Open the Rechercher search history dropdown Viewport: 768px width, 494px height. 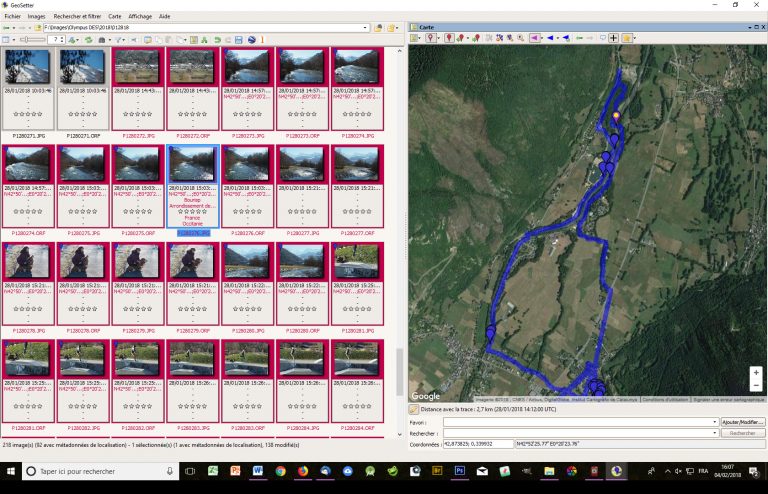[x=714, y=433]
